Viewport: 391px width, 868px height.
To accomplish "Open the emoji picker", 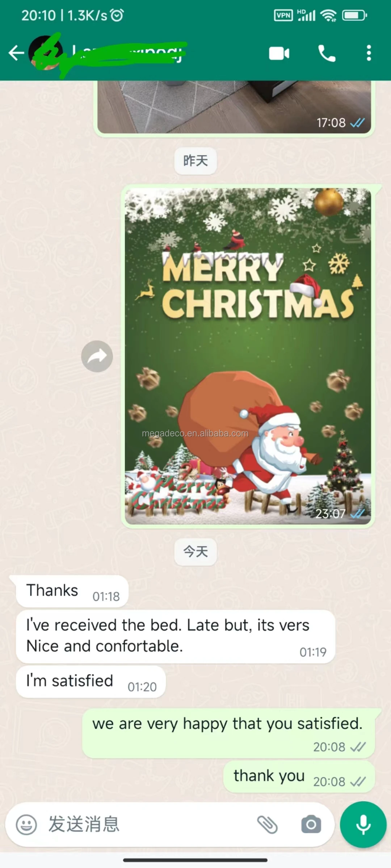I will tap(26, 825).
